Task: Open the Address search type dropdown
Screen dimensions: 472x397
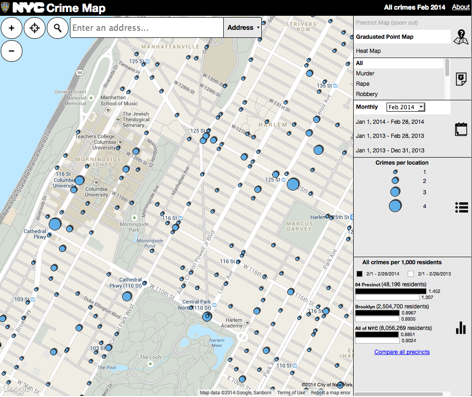Action: click(243, 28)
